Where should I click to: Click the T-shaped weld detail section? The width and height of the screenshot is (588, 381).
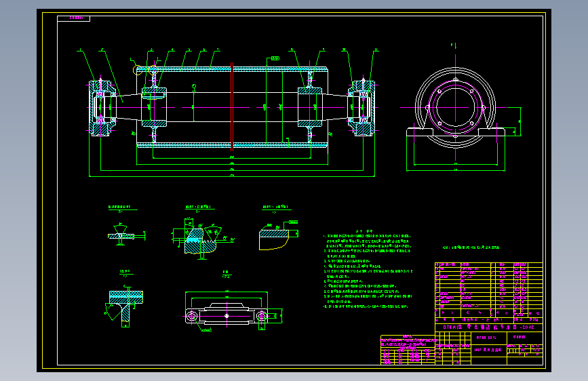[x=125, y=305]
